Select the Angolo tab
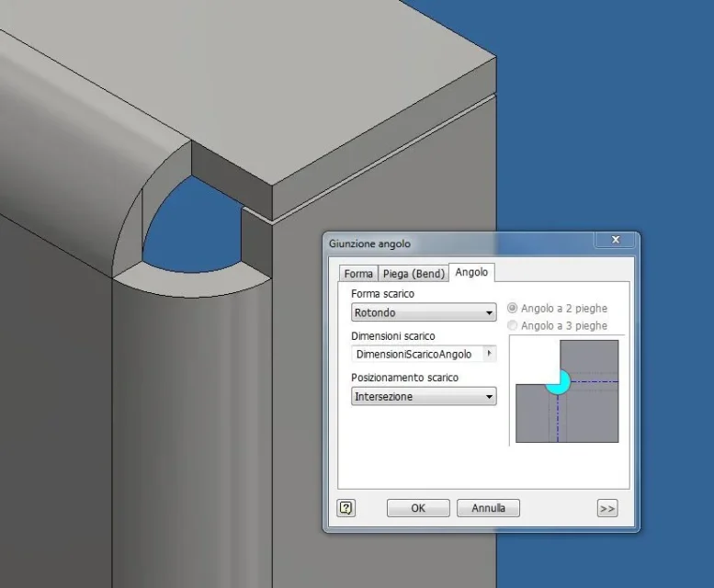 (471, 272)
